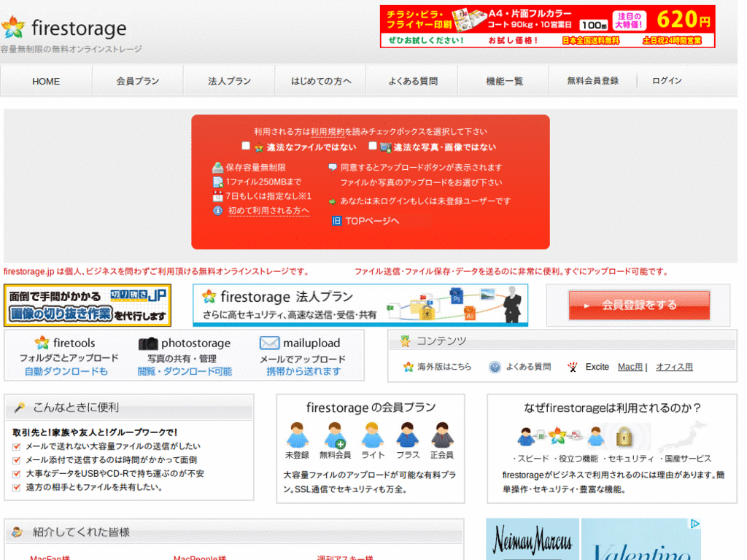Screen dimensions: 747x560
Task: Open the Mac用 link
Action: 630,367
